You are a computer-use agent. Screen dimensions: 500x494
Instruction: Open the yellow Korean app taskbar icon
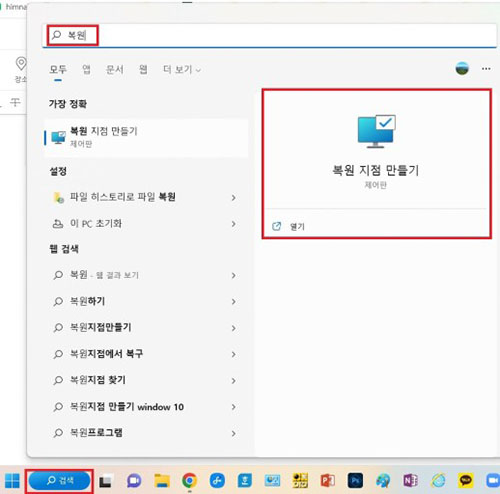[300, 481]
